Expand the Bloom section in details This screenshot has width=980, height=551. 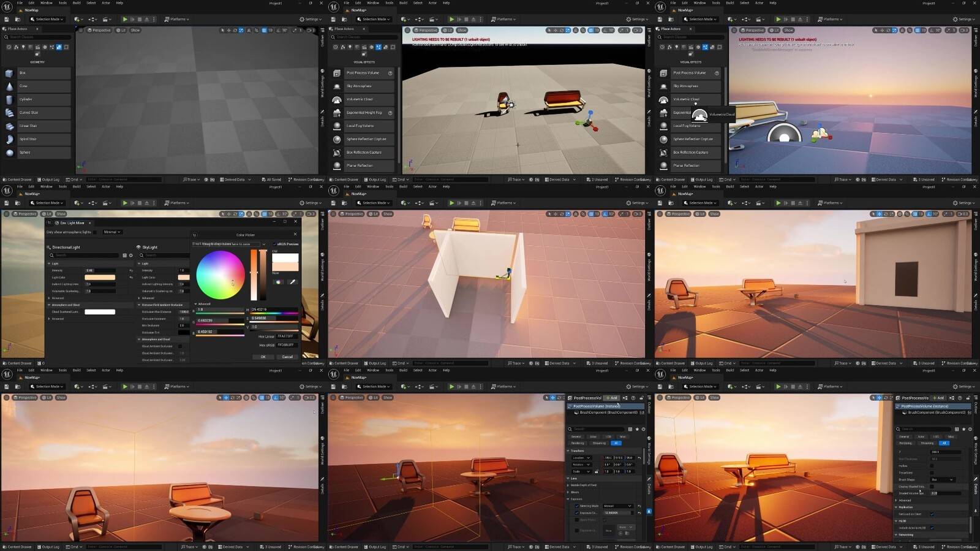568,492
